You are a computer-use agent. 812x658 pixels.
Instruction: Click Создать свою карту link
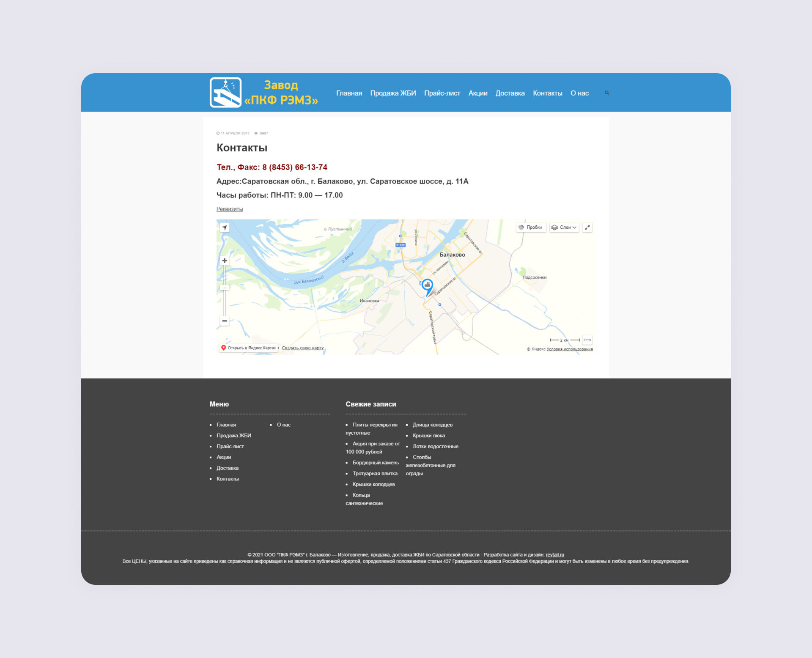point(303,348)
